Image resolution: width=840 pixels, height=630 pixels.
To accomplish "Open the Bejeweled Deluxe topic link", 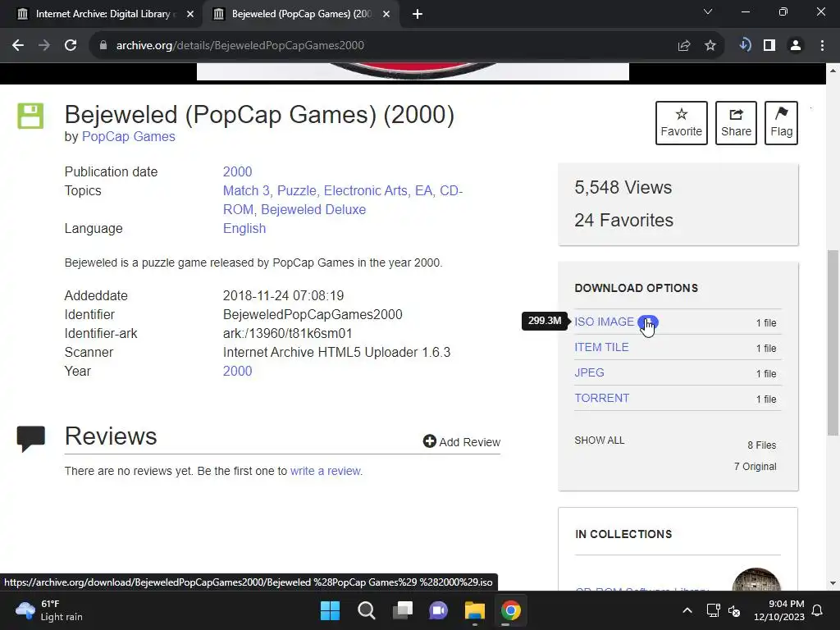I will pyautogui.click(x=313, y=209).
